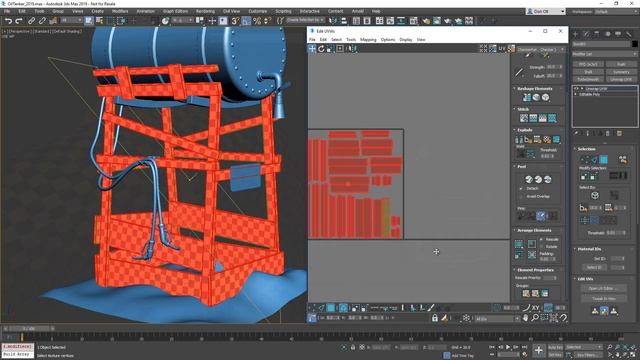Collapse the Peel rollout
This screenshot has width=640, height=360.
514,167
